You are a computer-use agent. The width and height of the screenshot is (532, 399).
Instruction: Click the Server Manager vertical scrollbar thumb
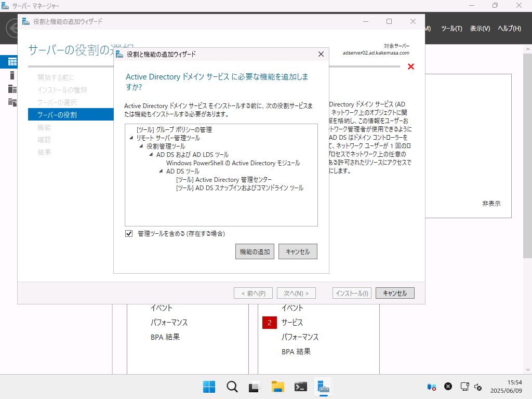pos(528,156)
